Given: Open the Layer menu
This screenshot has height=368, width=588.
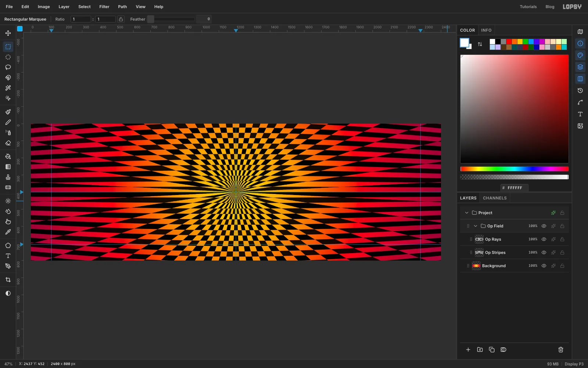Looking at the screenshot, I should pos(64,7).
